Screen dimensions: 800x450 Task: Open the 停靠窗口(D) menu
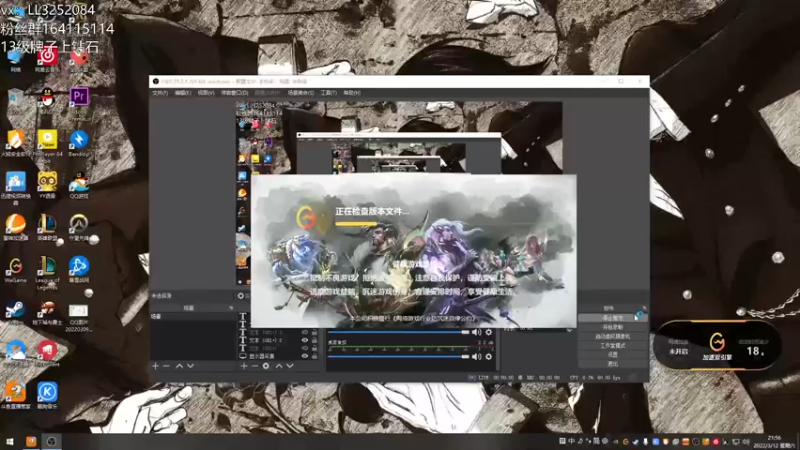(x=234, y=93)
